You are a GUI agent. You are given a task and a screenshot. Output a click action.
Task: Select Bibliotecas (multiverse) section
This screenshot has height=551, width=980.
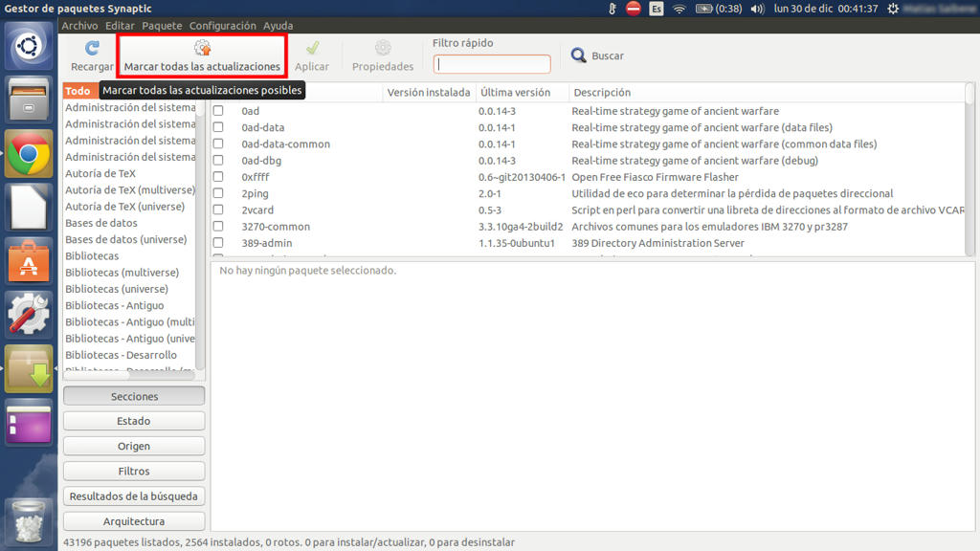[x=122, y=273]
